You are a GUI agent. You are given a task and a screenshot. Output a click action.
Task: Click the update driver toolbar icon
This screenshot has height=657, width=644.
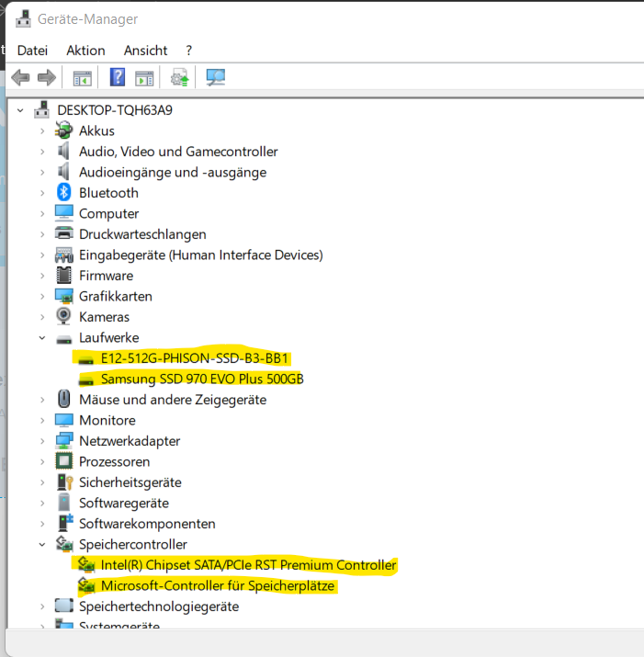179,77
